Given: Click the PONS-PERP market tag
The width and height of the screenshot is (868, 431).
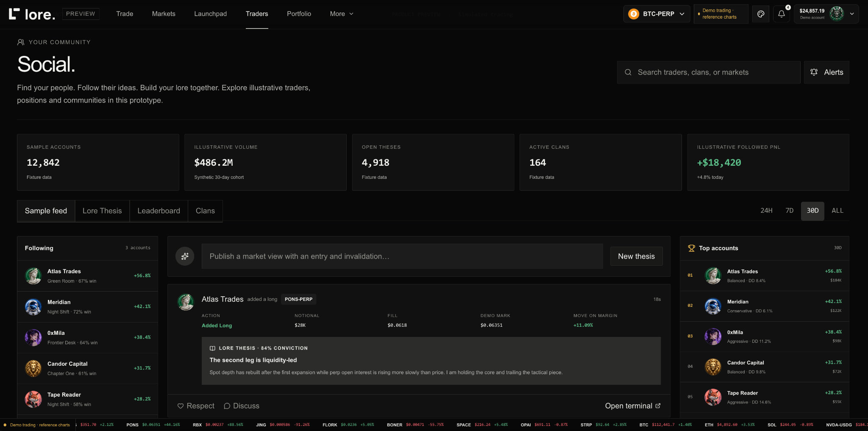Looking at the screenshot, I should coord(298,299).
